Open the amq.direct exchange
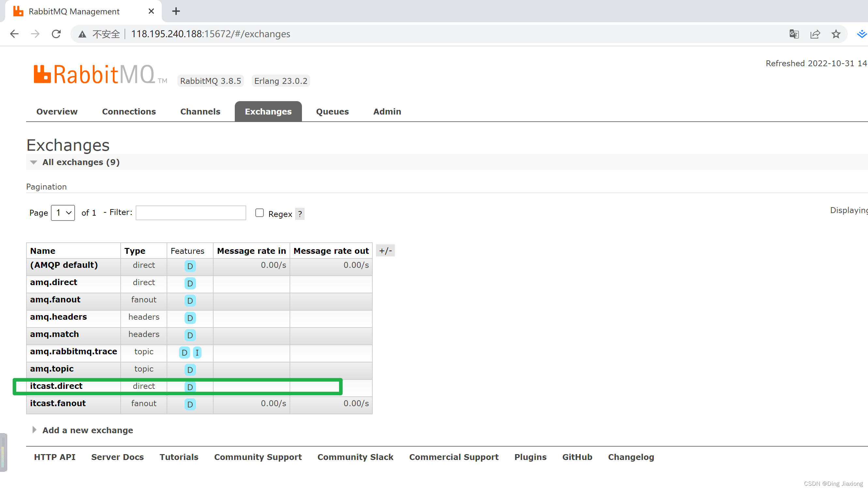Screen dimensions: 868x490 [x=53, y=282]
